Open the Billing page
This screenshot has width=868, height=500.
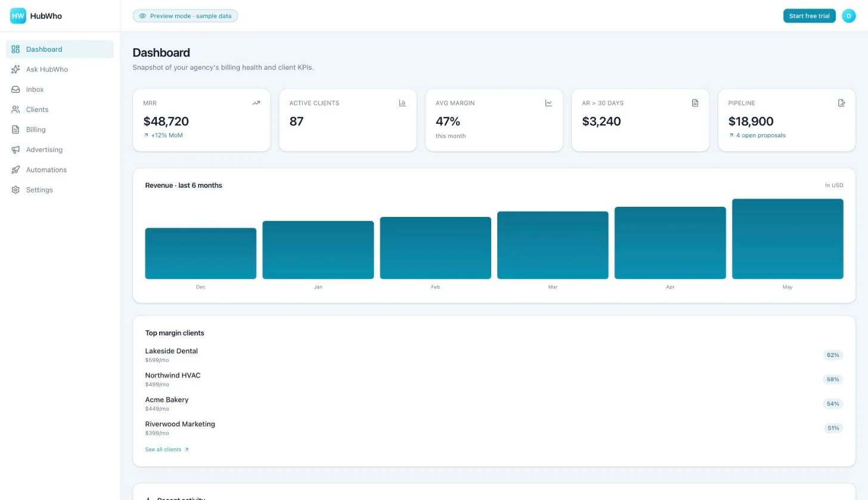pos(60,129)
